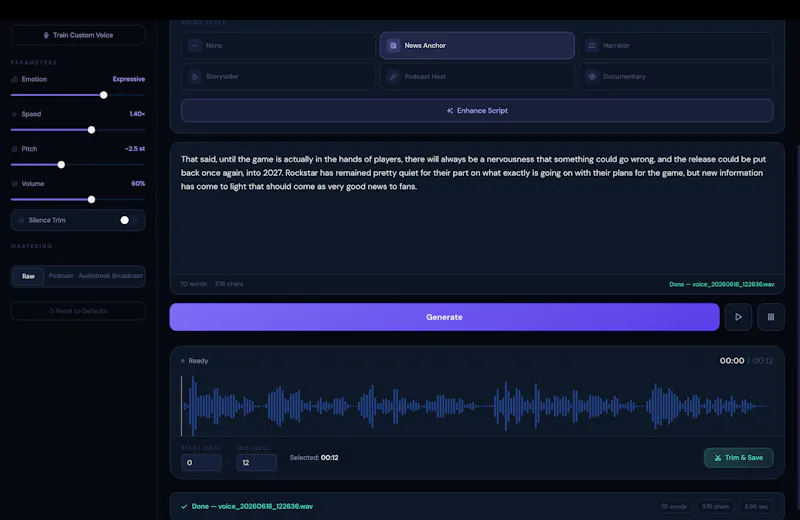Select Broadcast mastering preset
Screen dimensions: 800x520
tap(128, 276)
